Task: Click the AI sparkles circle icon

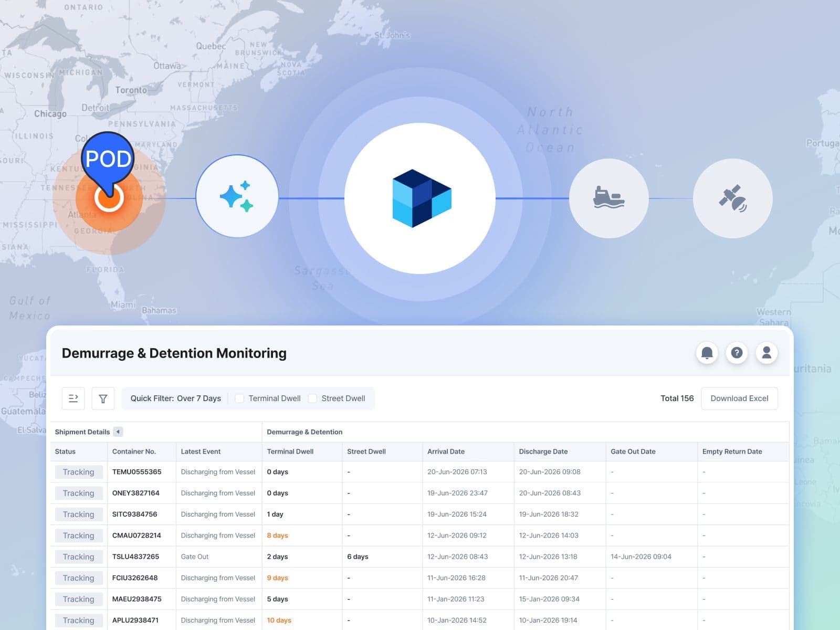Action: [x=237, y=196]
